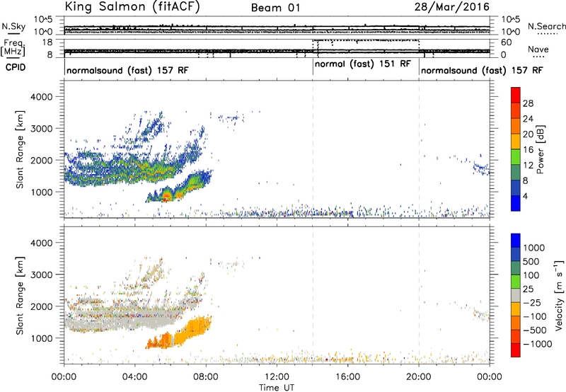The height and width of the screenshot is (392, 566).
Task: Click the 'Nave' legend label
Action: point(538,50)
